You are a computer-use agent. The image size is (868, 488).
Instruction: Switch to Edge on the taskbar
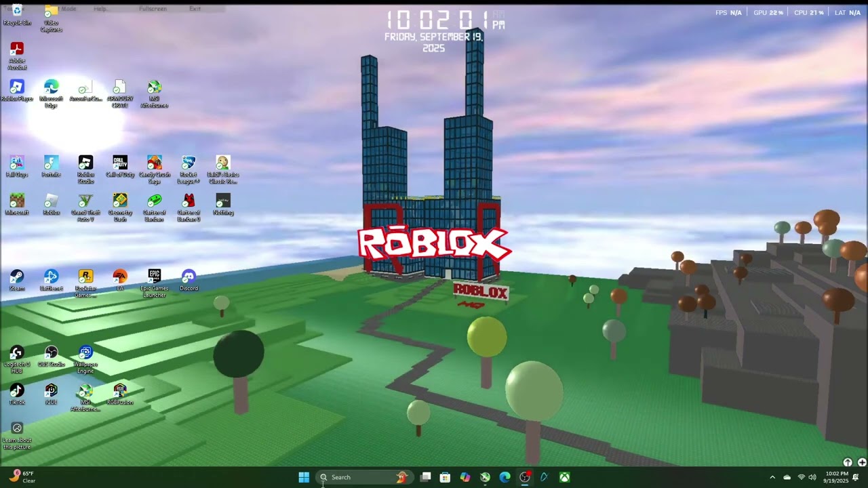click(505, 477)
